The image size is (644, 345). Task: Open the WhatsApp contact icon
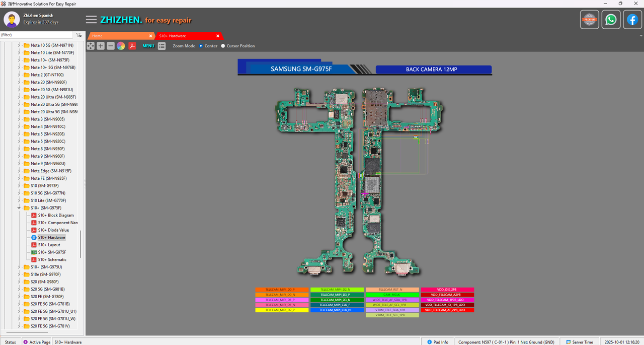(x=611, y=20)
